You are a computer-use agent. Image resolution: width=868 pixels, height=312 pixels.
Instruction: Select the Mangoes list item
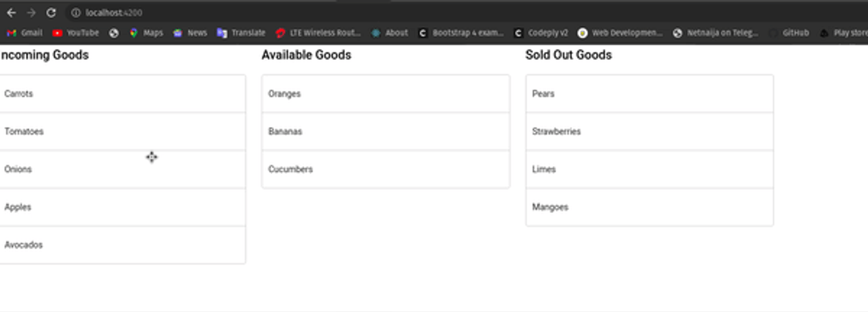(649, 207)
